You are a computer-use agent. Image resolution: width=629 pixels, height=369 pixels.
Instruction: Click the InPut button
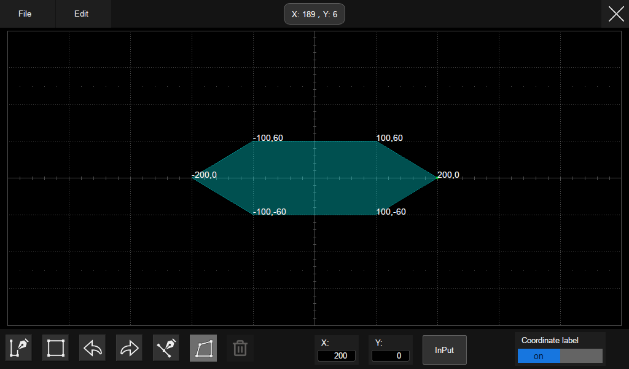pos(444,350)
